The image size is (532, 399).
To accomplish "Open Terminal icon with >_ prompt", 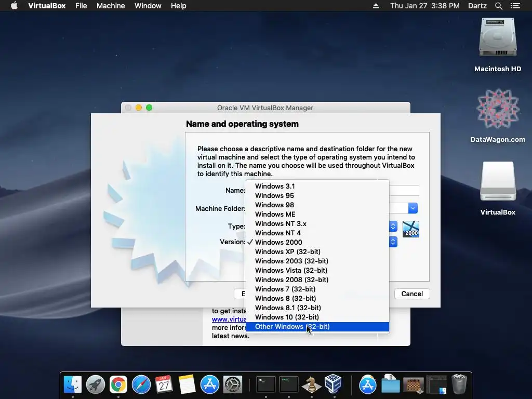I will [x=265, y=384].
